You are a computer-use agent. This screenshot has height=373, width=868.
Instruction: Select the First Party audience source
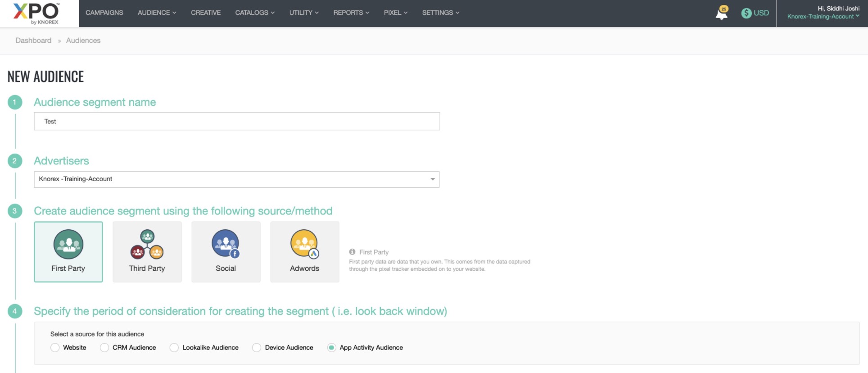(68, 251)
